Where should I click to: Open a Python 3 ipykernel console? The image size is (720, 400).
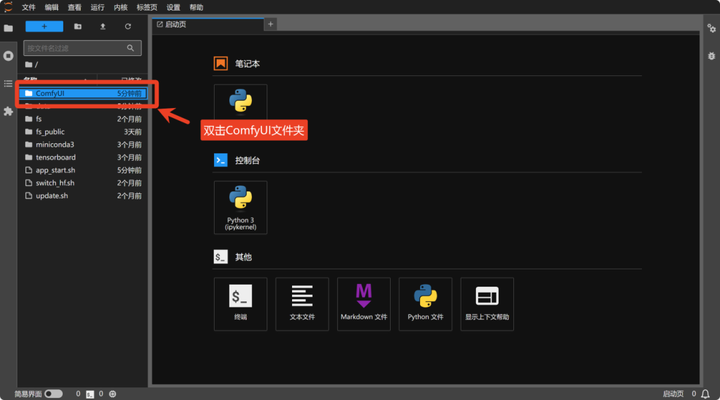tap(241, 208)
